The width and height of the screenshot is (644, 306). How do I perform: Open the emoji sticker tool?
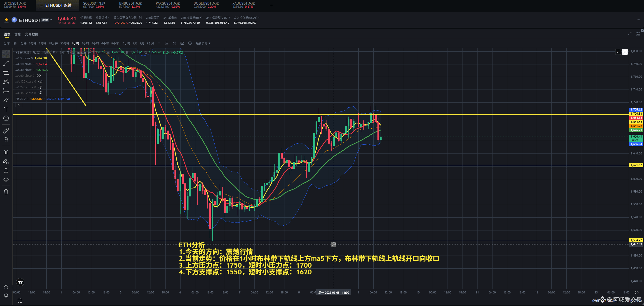(x=6, y=118)
